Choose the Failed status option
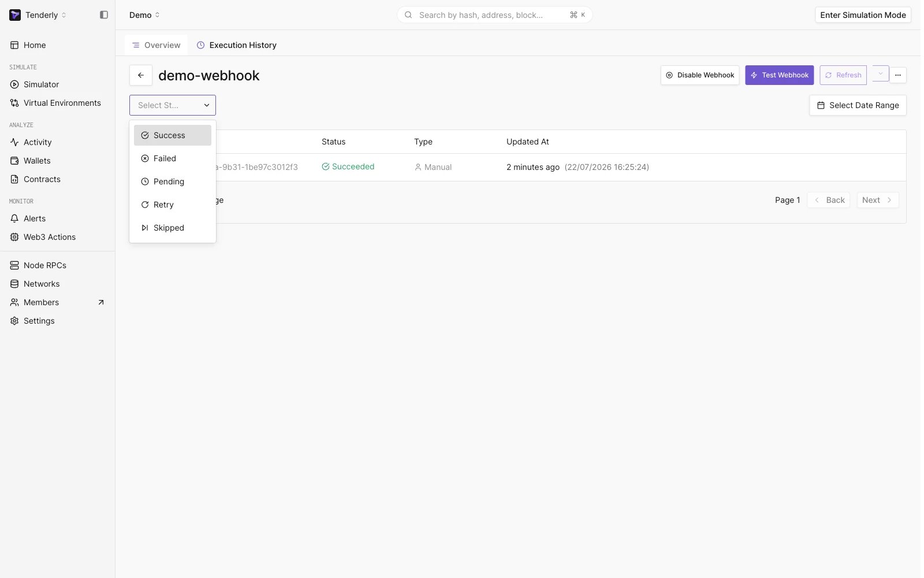924x578 pixels. click(173, 158)
